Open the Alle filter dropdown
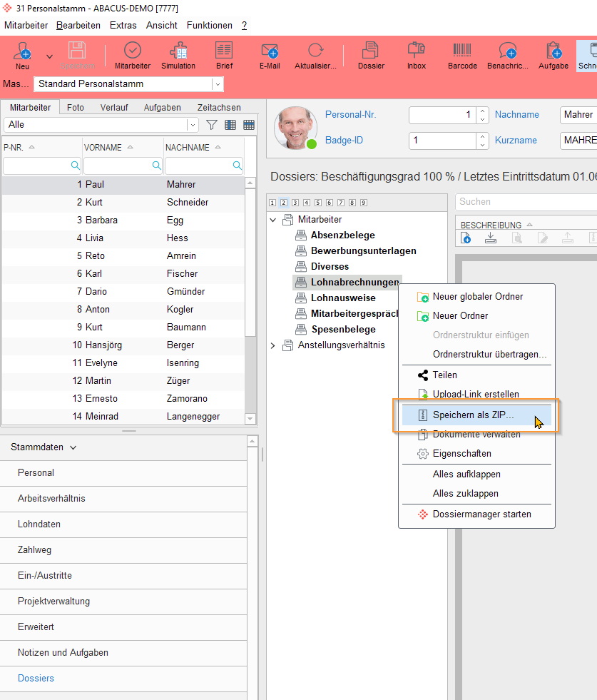The width and height of the screenshot is (597, 700). pos(193,125)
